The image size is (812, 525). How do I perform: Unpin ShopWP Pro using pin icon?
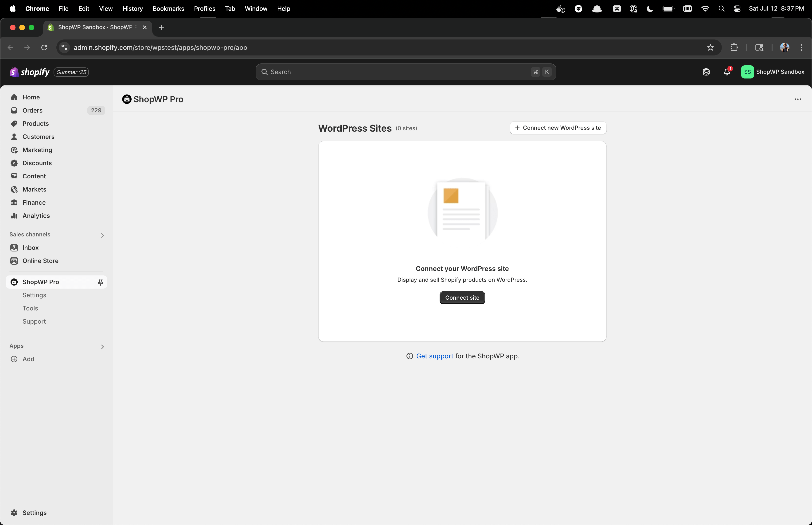(x=101, y=282)
